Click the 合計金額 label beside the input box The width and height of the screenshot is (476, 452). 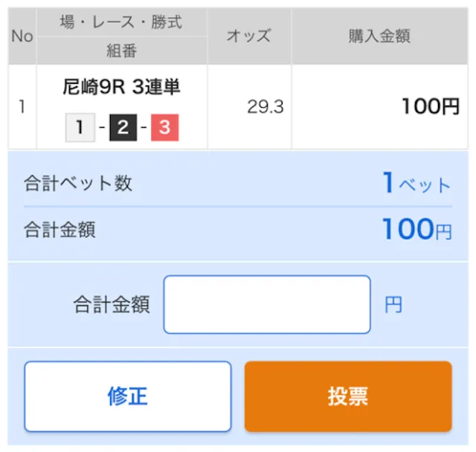coord(112,305)
